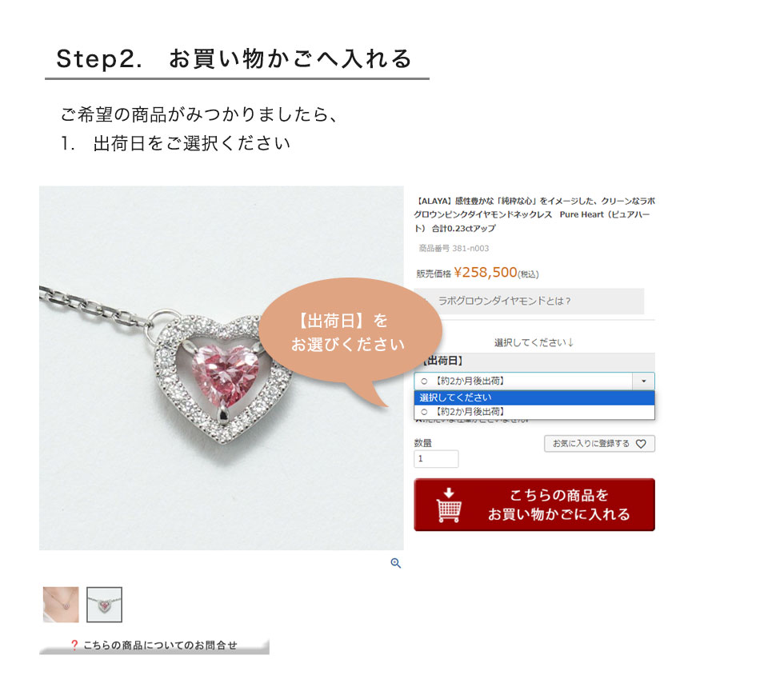Viewport: 784px width, 691px height.
Task: Select the heart pendant thumbnail
Action: 104,605
